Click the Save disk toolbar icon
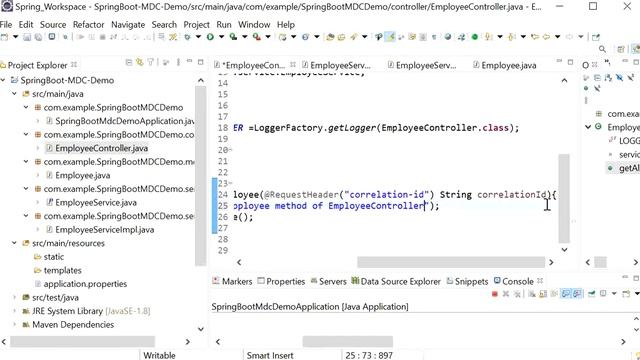 pyautogui.click(x=27, y=37)
